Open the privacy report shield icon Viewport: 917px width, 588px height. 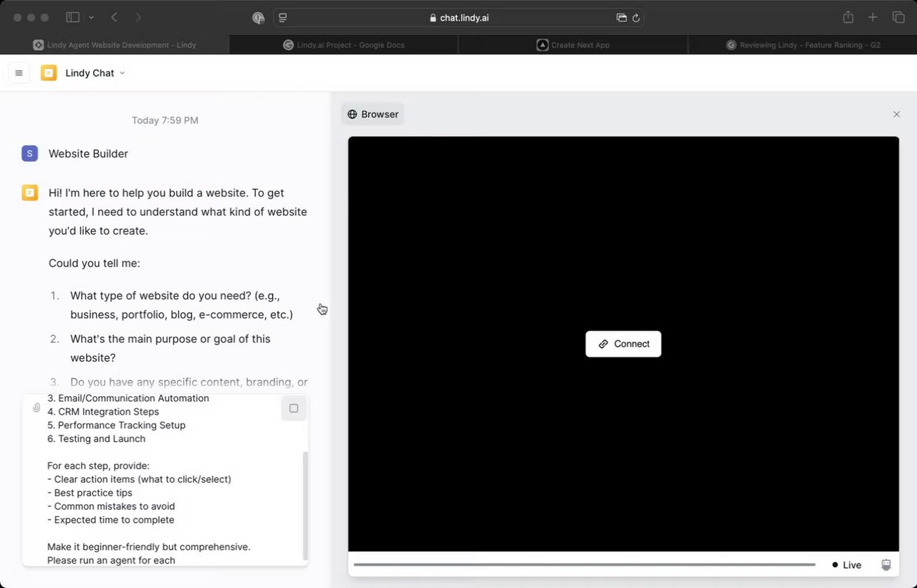[x=259, y=18]
